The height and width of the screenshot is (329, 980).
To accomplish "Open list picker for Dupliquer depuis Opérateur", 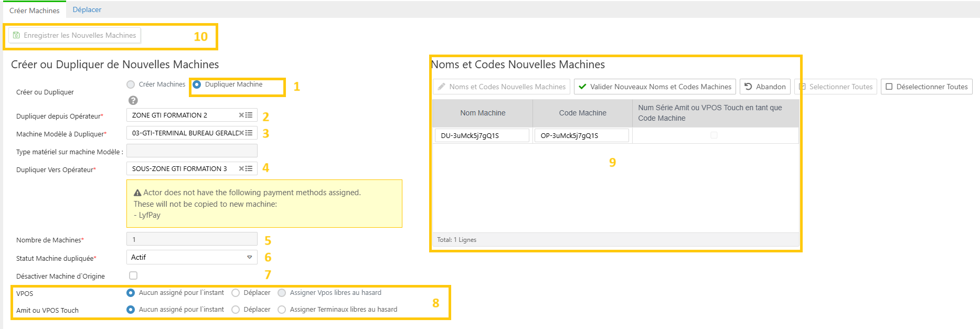I will [249, 115].
